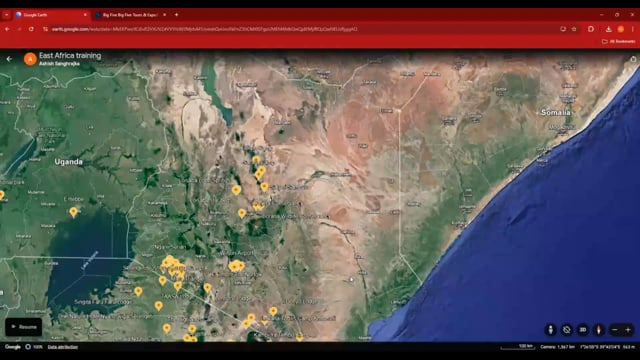Bookmark this page with the star icon

click(574, 29)
